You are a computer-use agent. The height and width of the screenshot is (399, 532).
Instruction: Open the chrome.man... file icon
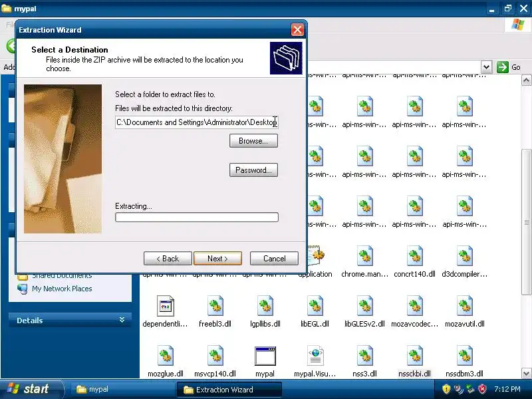coord(364,256)
